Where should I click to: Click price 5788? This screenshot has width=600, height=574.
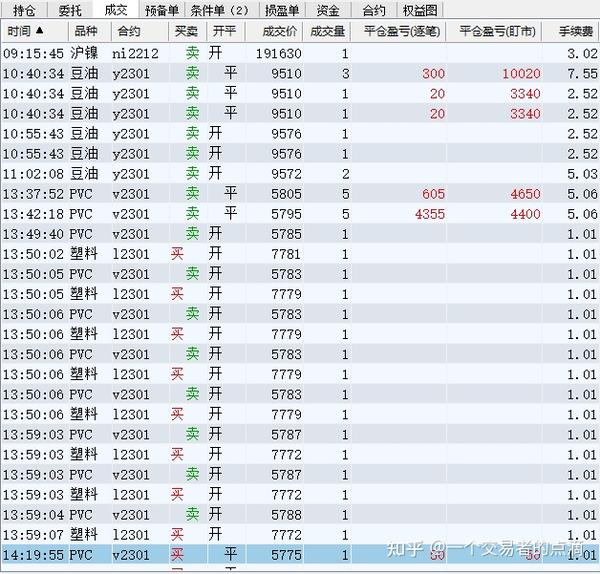(286, 515)
